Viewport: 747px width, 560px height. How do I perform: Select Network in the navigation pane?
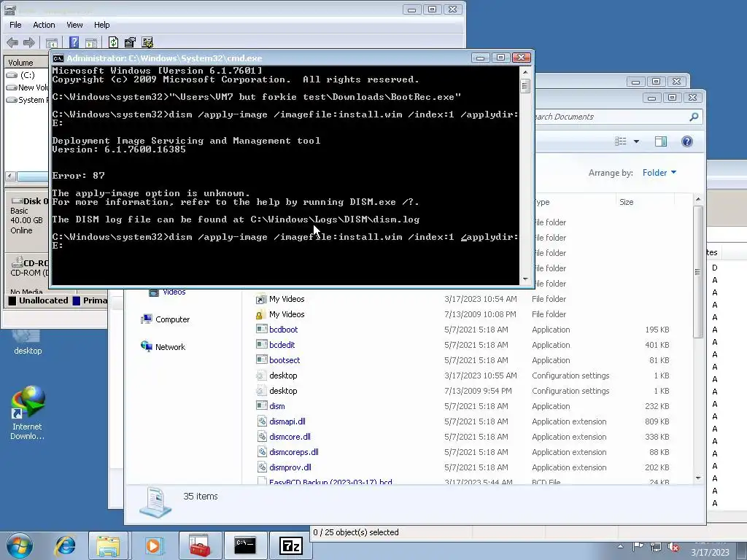click(163, 347)
